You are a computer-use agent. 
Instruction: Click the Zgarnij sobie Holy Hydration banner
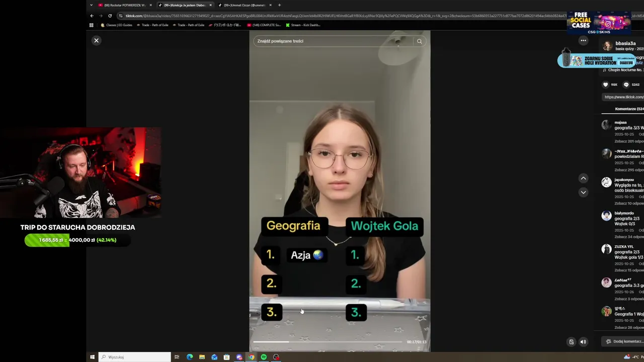[x=597, y=60]
